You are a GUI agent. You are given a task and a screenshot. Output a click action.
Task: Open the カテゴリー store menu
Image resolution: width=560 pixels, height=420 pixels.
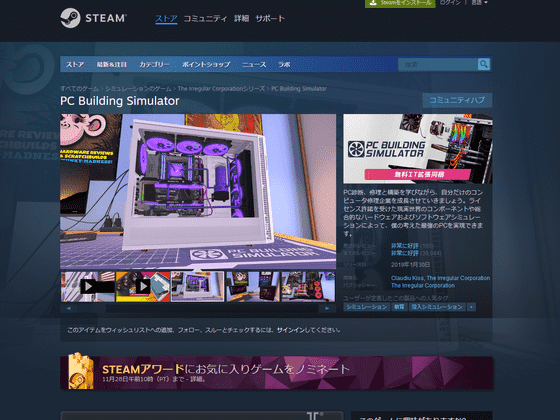[154, 65]
